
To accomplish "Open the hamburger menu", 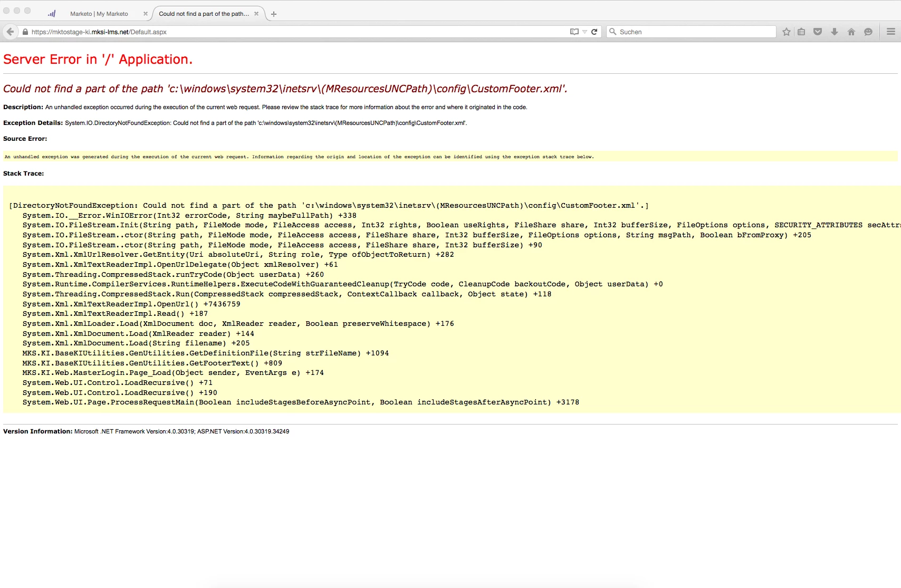I will [x=891, y=32].
